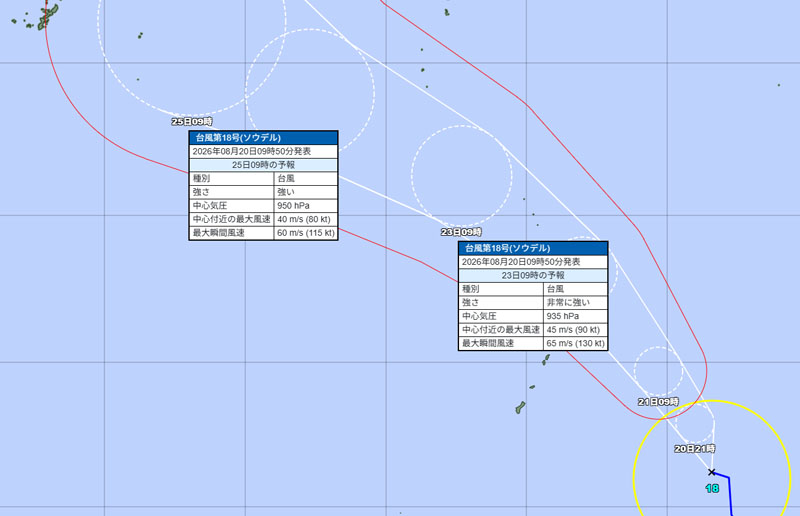Click the 最大瞬間風速 label in the 23日 popup
800x516 pixels.
pos(488,343)
